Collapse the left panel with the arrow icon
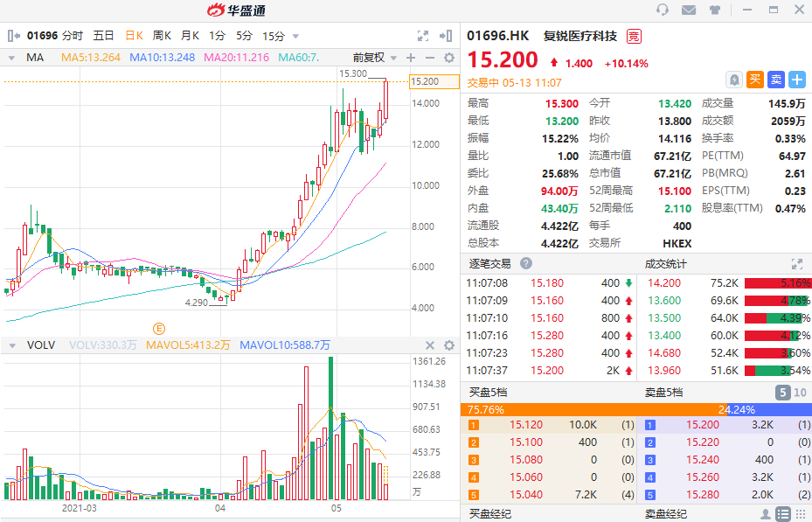This screenshot has width=812, height=522. (14, 36)
